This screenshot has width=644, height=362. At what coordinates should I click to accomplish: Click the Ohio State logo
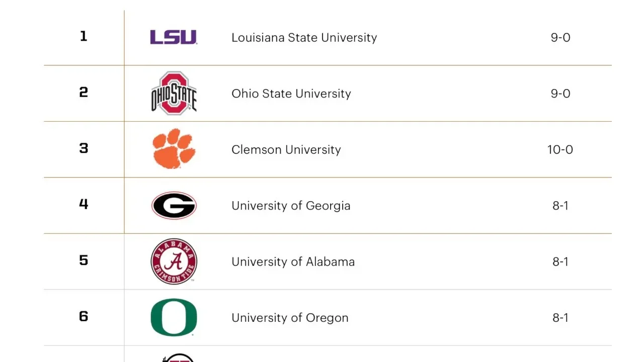tap(174, 94)
